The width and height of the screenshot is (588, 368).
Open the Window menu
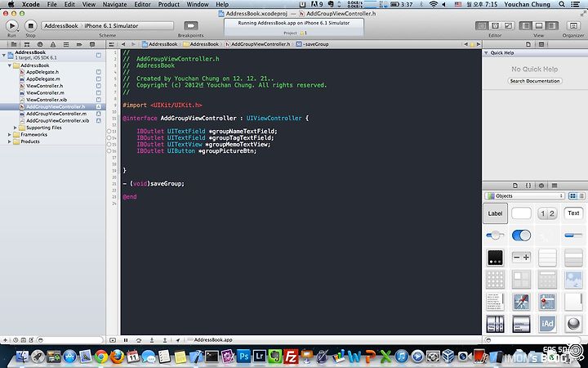(x=198, y=5)
